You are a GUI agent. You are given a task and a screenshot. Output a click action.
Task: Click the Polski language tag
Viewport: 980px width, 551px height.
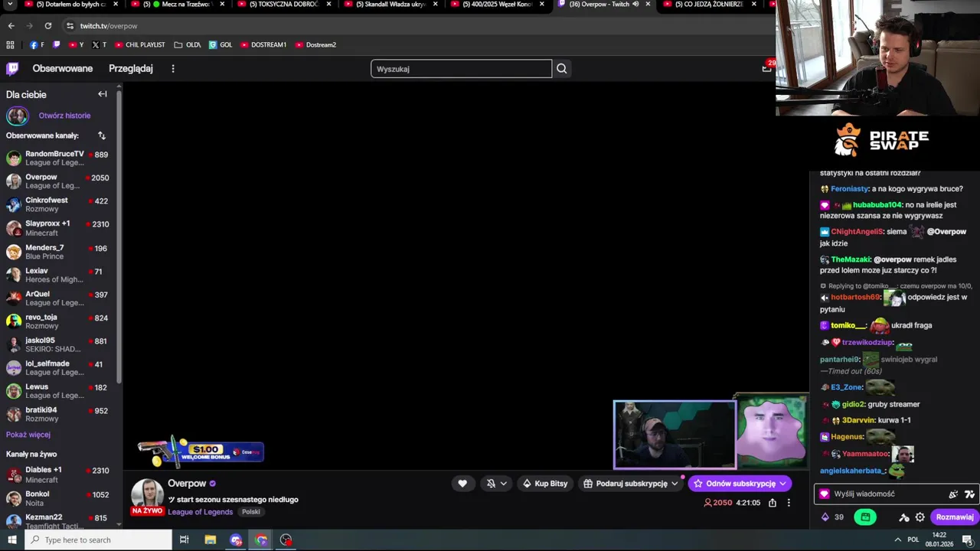click(x=251, y=512)
